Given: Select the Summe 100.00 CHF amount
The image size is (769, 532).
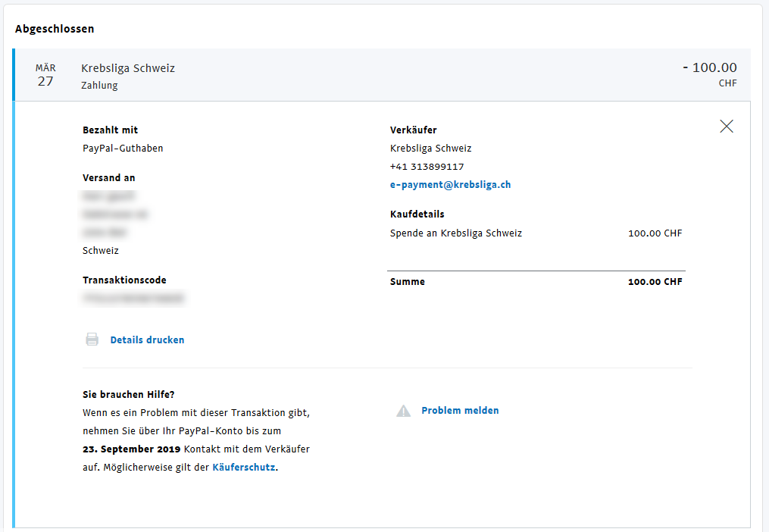Looking at the screenshot, I should 655,282.
